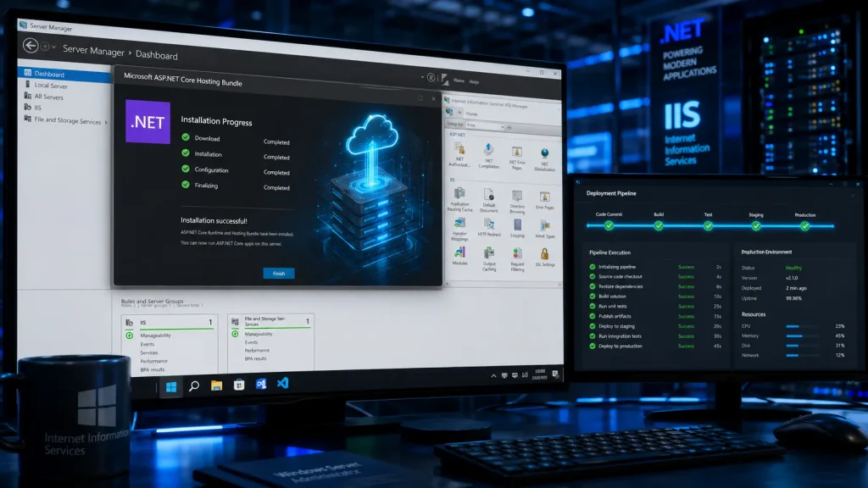
Task: Click the Staging pipeline stage marker
Action: click(x=756, y=225)
